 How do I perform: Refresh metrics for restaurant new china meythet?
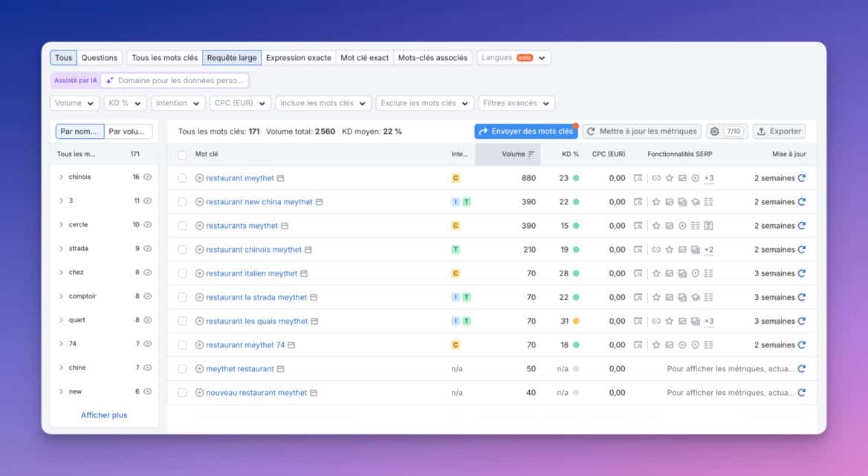(802, 202)
